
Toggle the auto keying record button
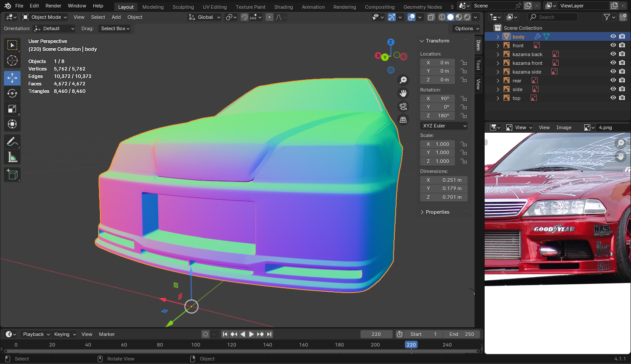pyautogui.click(x=206, y=334)
